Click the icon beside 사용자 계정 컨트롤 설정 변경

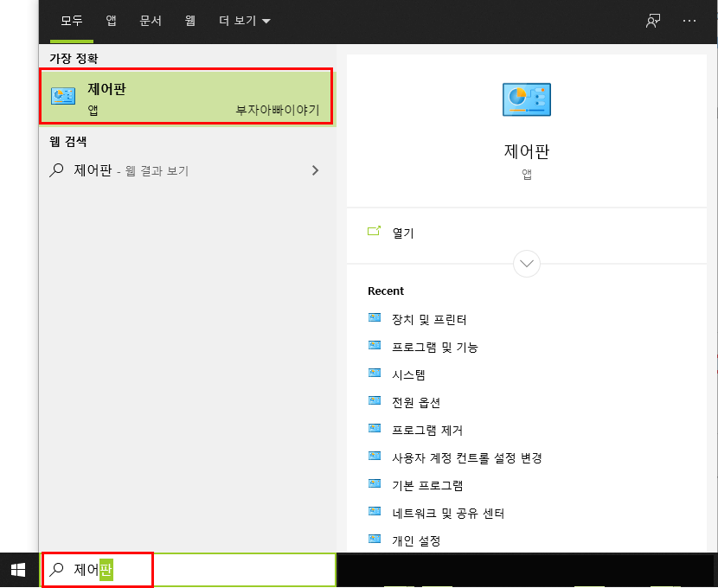click(x=375, y=456)
